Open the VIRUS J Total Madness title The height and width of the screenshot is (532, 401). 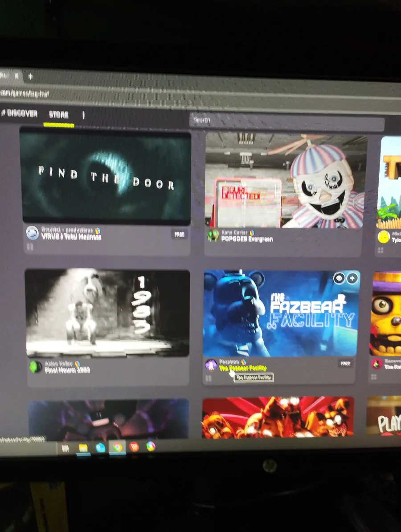click(x=71, y=237)
